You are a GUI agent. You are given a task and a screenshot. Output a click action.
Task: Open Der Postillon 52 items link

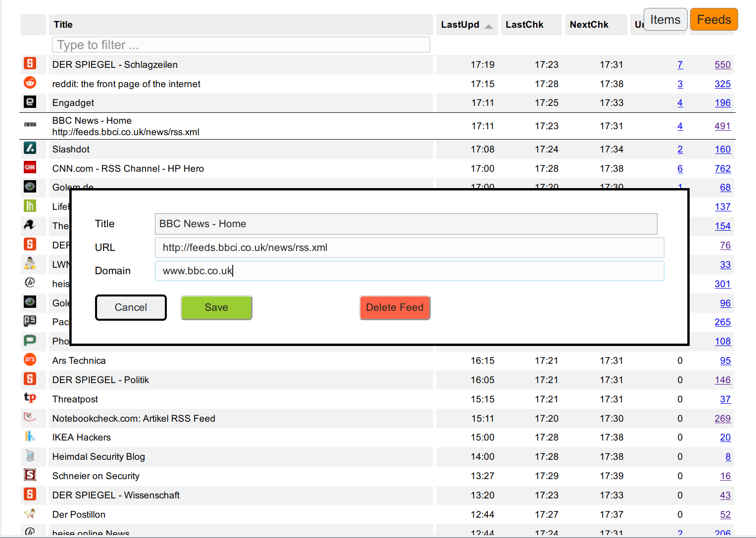pyautogui.click(x=725, y=515)
